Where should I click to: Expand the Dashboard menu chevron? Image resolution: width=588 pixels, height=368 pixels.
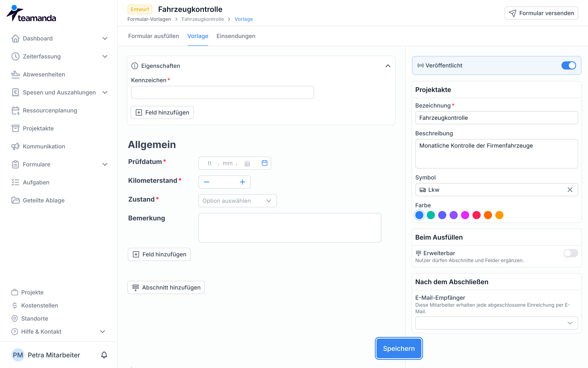click(x=105, y=38)
